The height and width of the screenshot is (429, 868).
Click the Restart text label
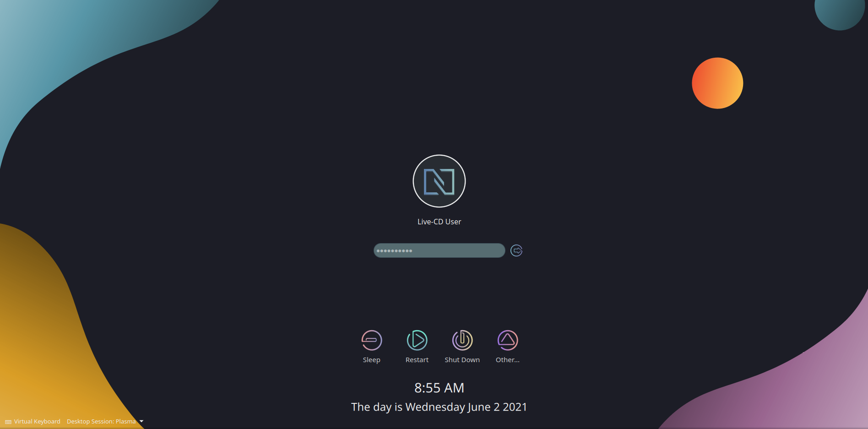tap(417, 360)
